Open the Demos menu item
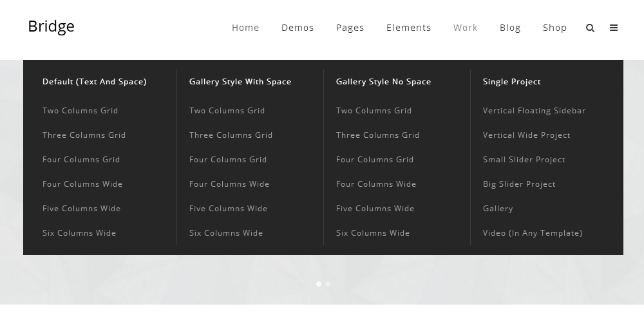The width and height of the screenshot is (644, 322). coord(298,28)
